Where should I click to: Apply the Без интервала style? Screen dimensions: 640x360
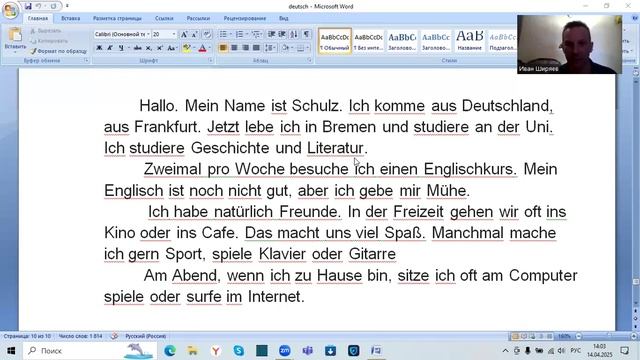pyautogui.click(x=368, y=41)
